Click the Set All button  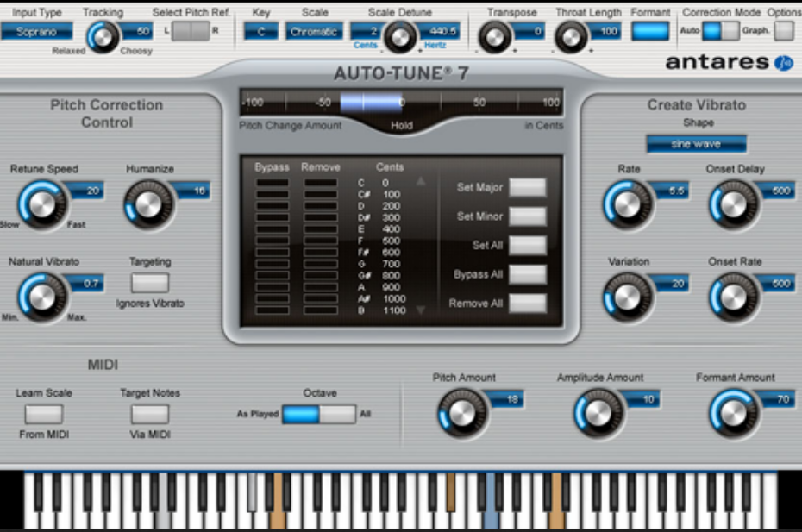tap(528, 246)
